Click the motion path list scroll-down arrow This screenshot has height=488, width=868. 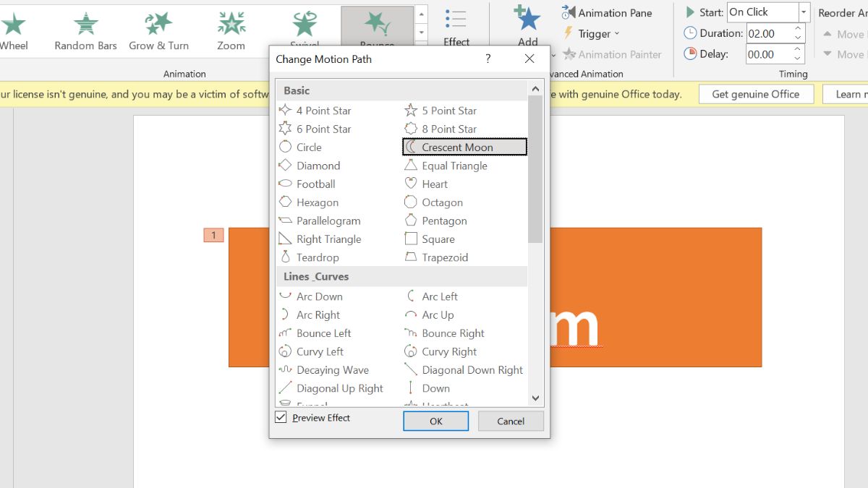(x=535, y=398)
